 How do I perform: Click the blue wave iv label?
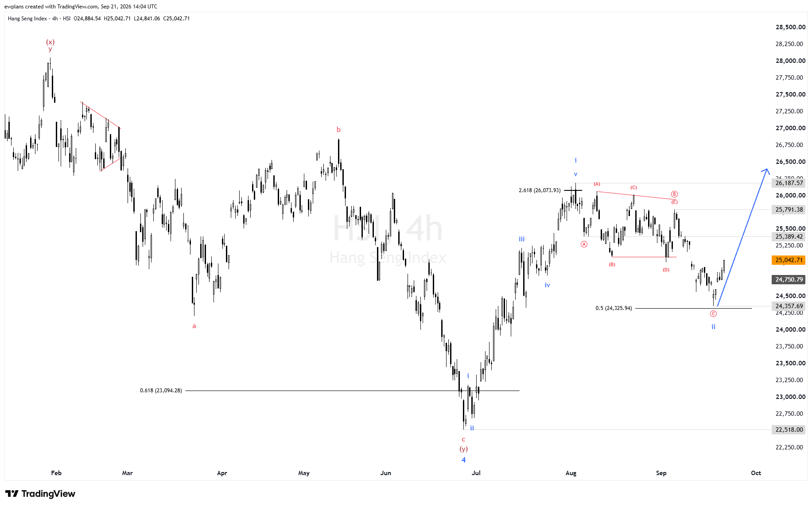coord(548,285)
